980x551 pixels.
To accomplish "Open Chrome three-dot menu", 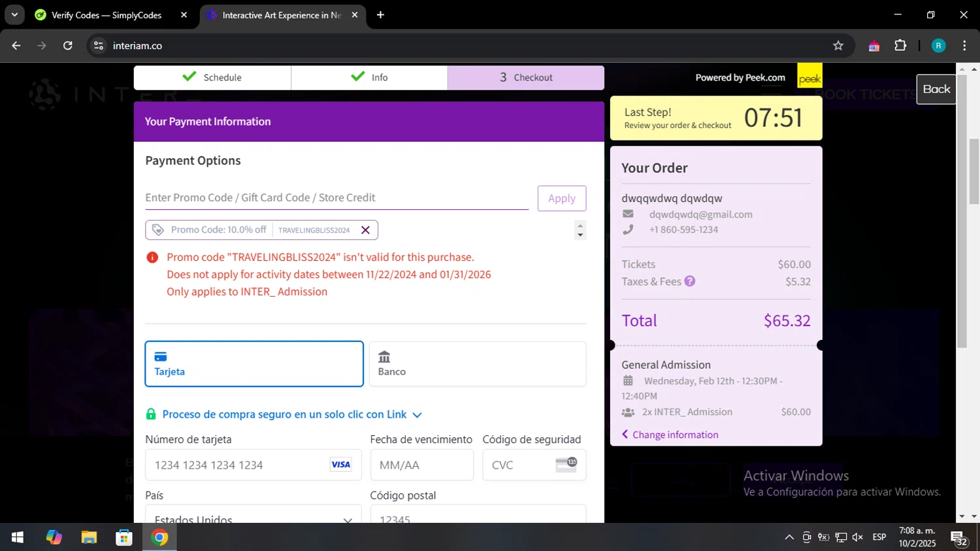I will click(x=964, y=46).
